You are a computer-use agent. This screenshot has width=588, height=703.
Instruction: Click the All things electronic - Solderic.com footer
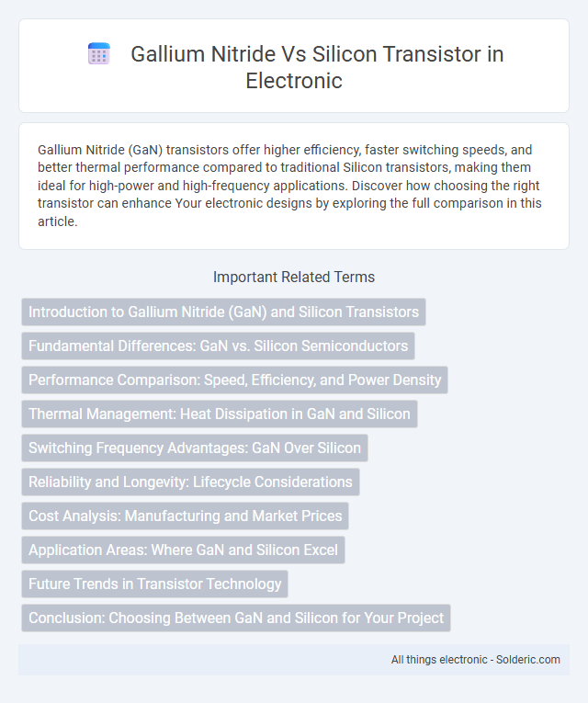476,660
